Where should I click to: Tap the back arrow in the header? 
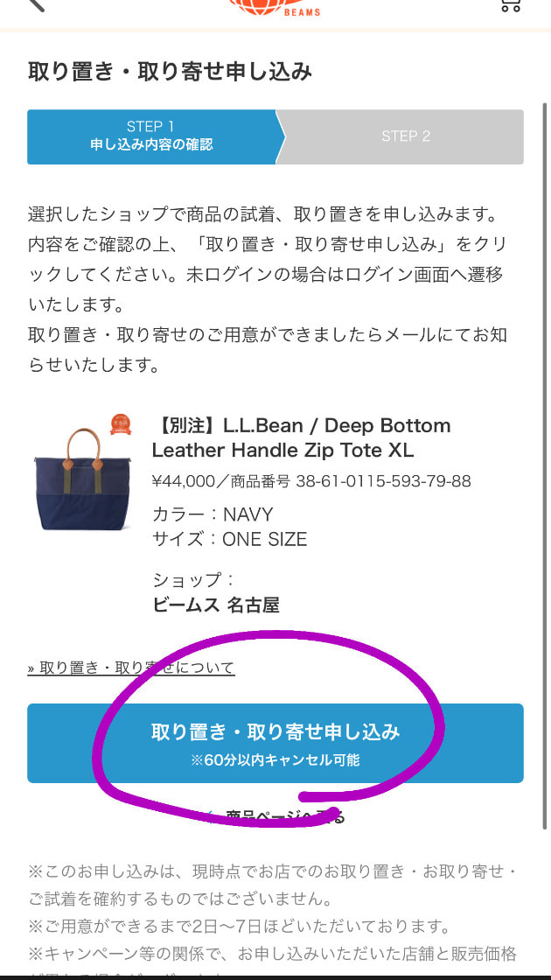coord(36,3)
